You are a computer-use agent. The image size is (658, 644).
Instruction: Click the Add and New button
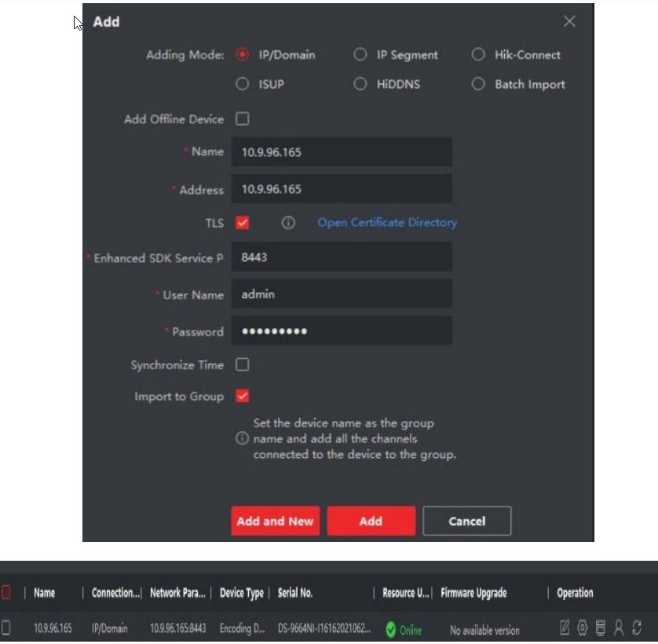(275, 521)
